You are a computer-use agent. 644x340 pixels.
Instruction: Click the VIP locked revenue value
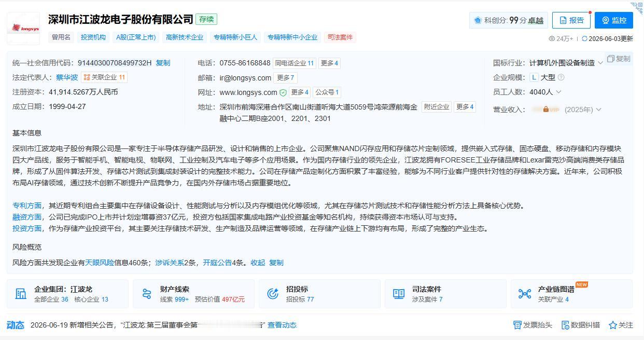pyautogui.click(x=545, y=110)
